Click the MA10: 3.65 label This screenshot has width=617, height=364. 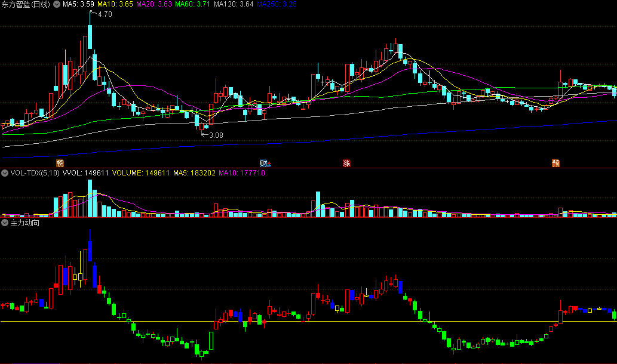click(115, 4)
